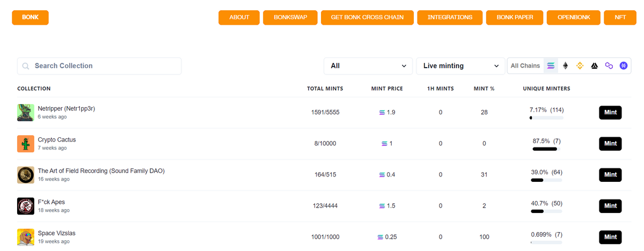Mint the Netripper (Netr1pp3r) collection
Screen dimensions: 644x251
(610, 113)
